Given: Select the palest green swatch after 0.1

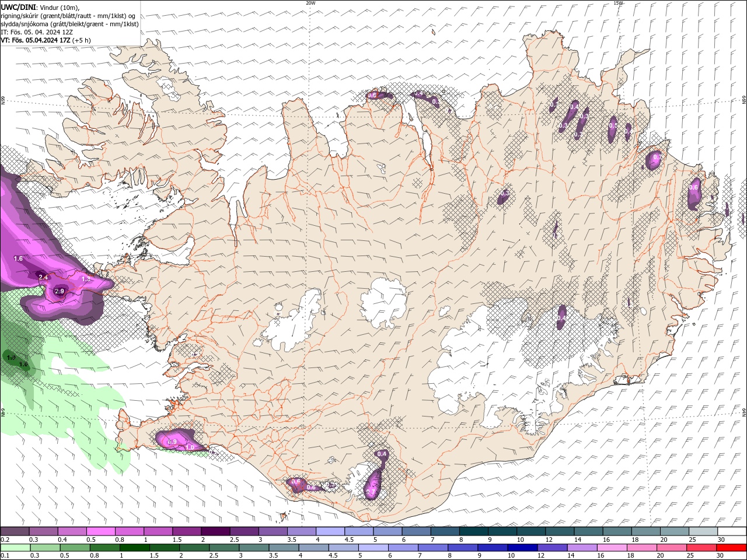Looking at the screenshot, I should coord(15,548).
